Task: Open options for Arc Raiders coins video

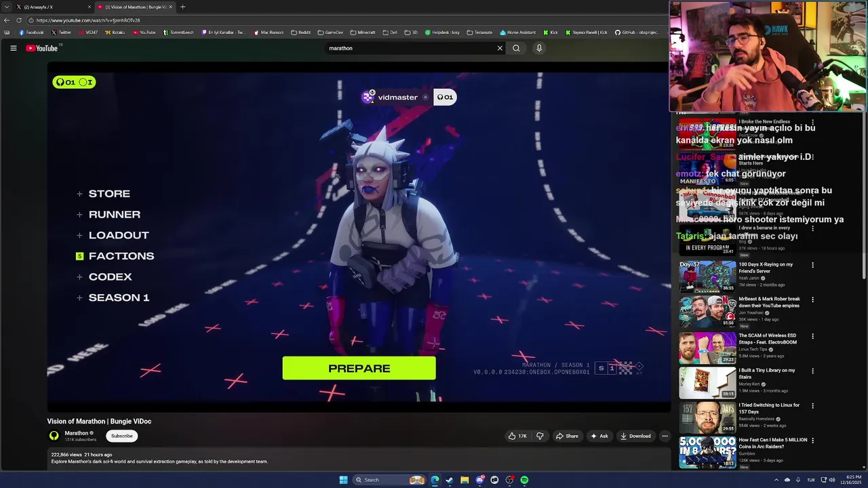Action: [812, 441]
